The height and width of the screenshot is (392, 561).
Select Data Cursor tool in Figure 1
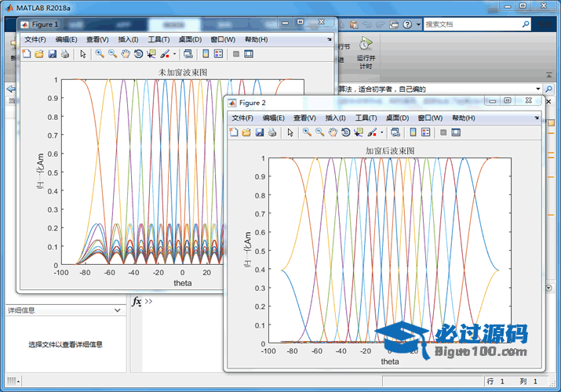pos(151,54)
